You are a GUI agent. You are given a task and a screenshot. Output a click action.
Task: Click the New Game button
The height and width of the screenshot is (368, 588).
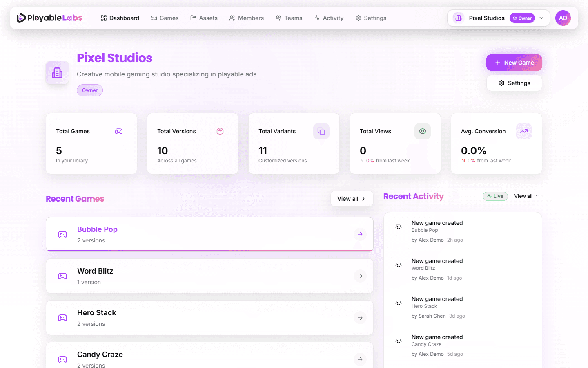pyautogui.click(x=514, y=63)
